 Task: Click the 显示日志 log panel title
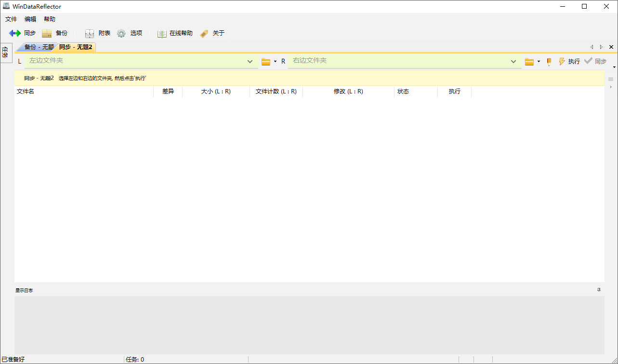point(24,290)
